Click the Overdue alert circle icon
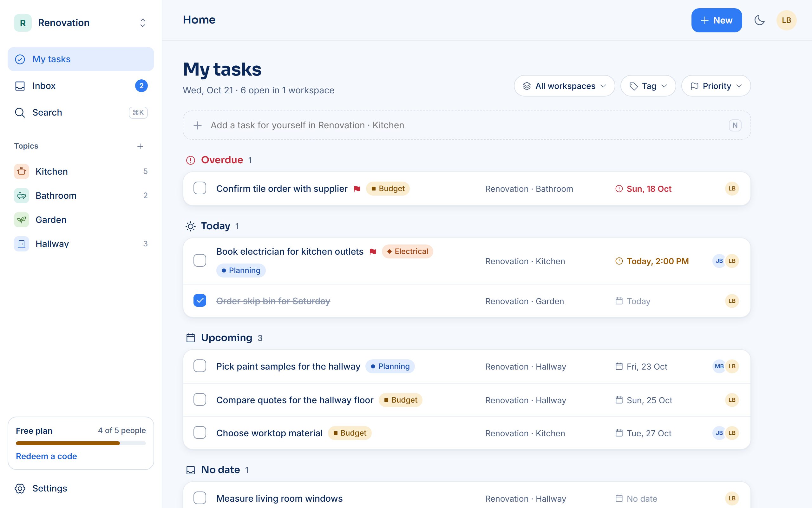The width and height of the screenshot is (812, 508). (x=191, y=160)
